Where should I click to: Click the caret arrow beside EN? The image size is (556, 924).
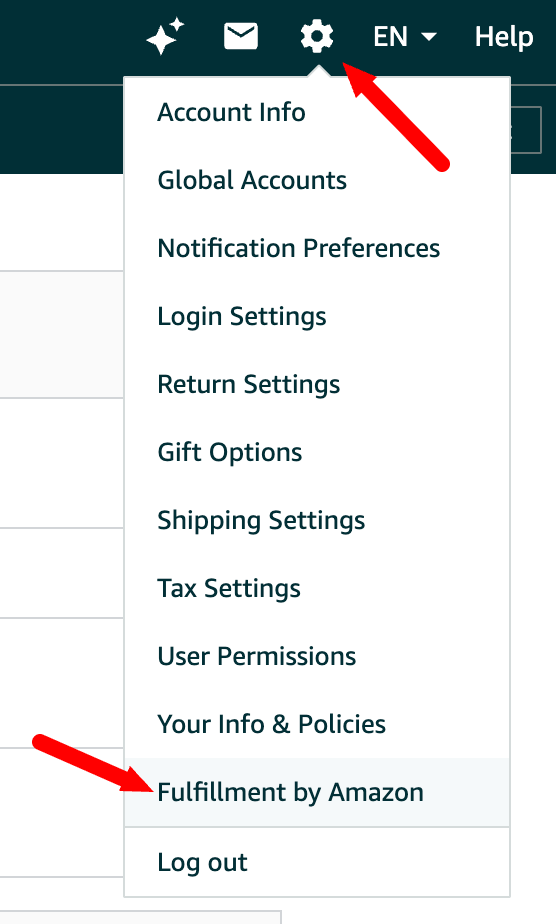click(x=429, y=37)
